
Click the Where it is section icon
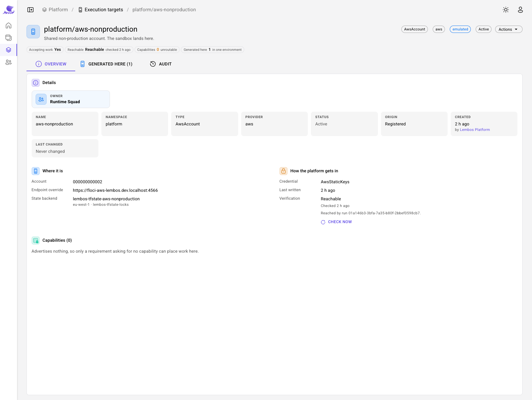tap(36, 171)
